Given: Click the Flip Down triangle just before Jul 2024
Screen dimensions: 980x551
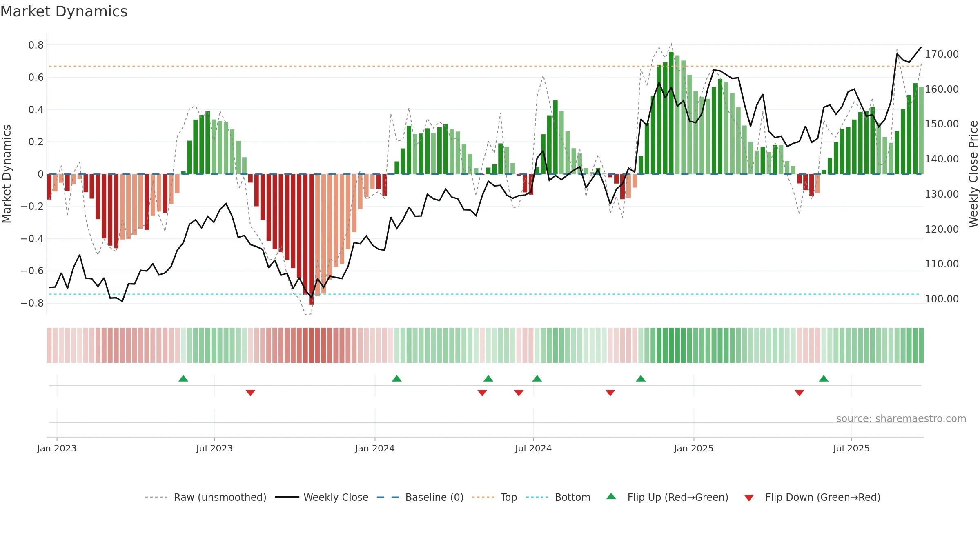Looking at the screenshot, I should click(519, 393).
